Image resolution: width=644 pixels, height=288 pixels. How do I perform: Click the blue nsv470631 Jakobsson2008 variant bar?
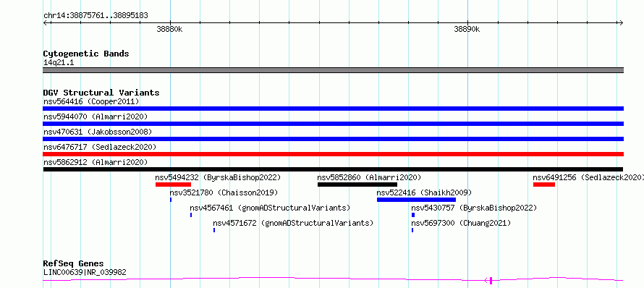(333, 139)
